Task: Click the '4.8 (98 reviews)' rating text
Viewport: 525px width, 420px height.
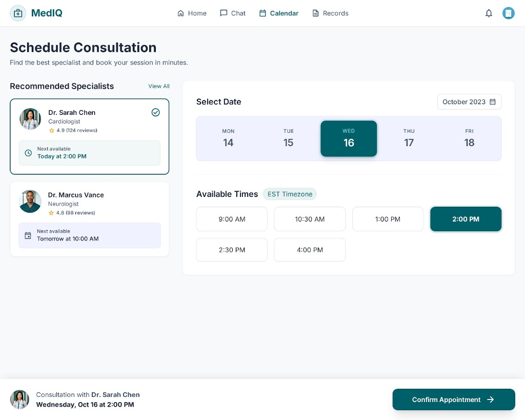Action: coord(76,213)
